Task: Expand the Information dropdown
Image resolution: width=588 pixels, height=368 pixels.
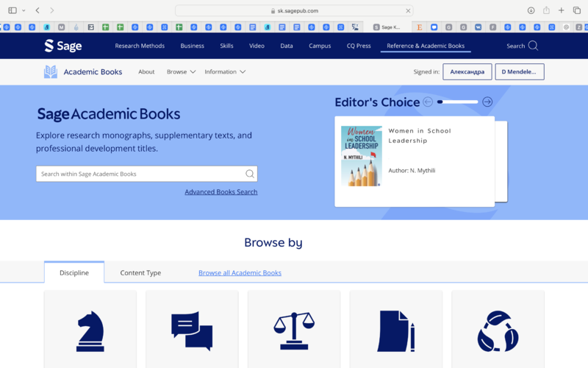Action: coord(225,71)
